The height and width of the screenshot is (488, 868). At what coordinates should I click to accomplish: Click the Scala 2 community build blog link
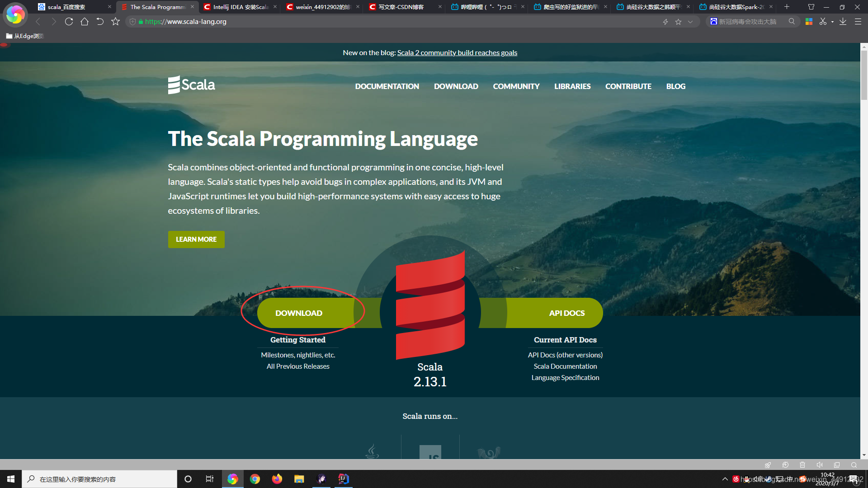click(457, 52)
